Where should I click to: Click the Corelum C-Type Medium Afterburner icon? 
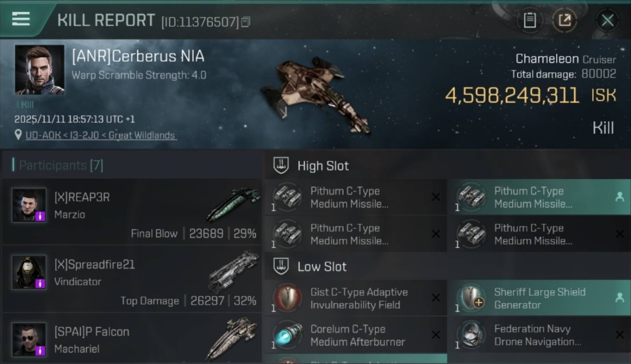(287, 335)
